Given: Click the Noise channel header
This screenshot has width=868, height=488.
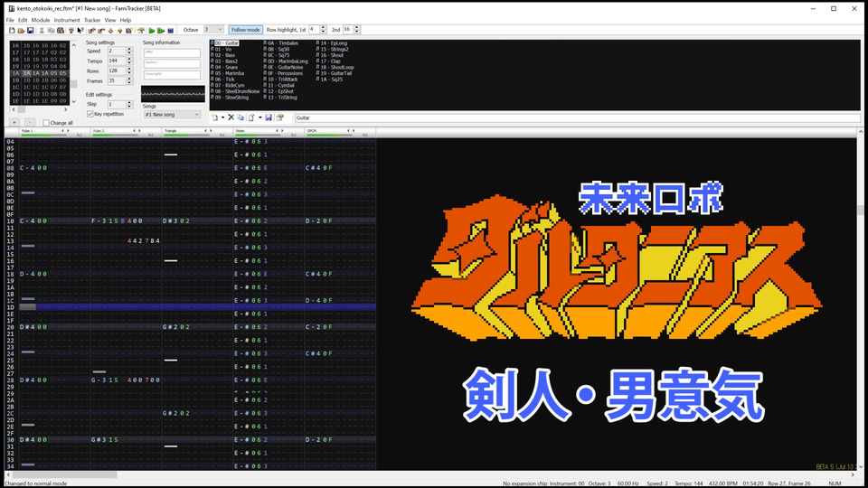Looking at the screenshot, I should (x=269, y=133).
